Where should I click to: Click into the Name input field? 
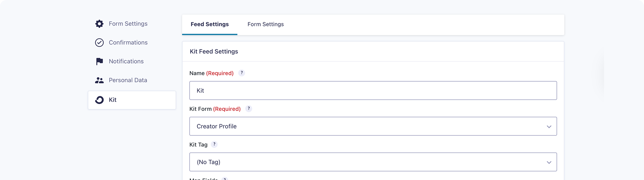click(x=373, y=91)
